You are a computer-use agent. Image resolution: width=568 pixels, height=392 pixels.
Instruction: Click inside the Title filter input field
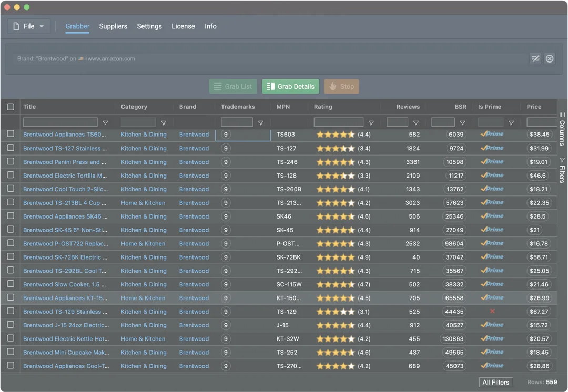pyautogui.click(x=60, y=121)
